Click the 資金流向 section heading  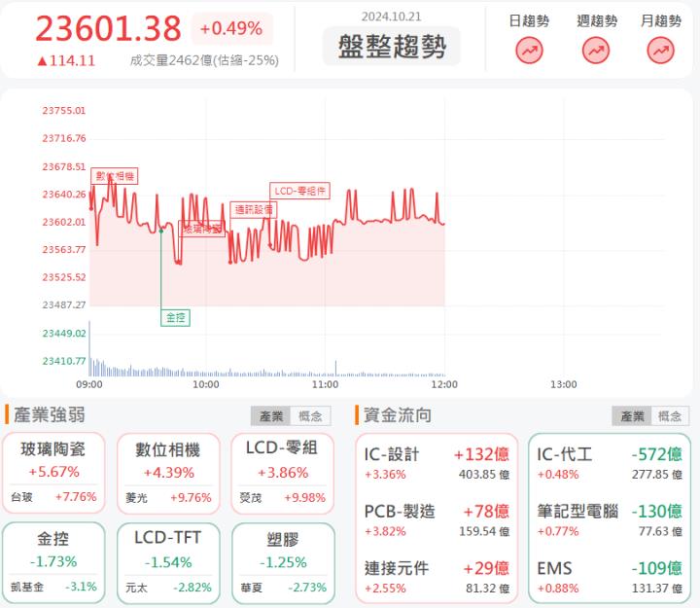click(398, 415)
